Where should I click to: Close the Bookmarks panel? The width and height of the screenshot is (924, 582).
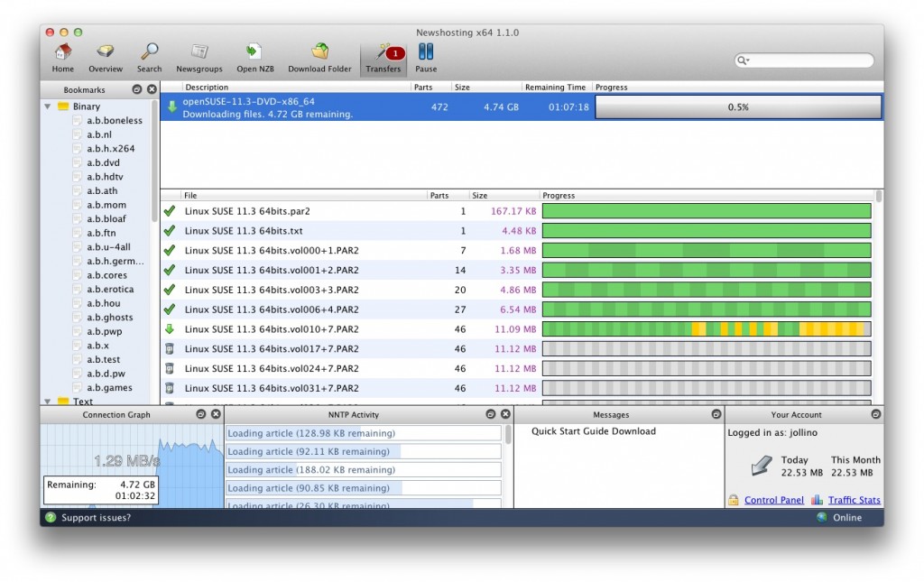tap(152, 89)
